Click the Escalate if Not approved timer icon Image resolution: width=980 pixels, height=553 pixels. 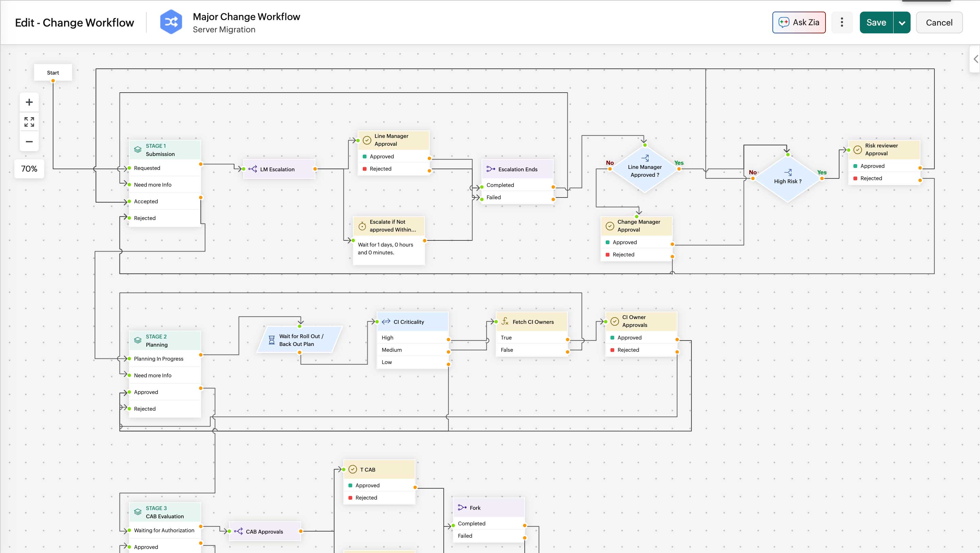coord(362,226)
